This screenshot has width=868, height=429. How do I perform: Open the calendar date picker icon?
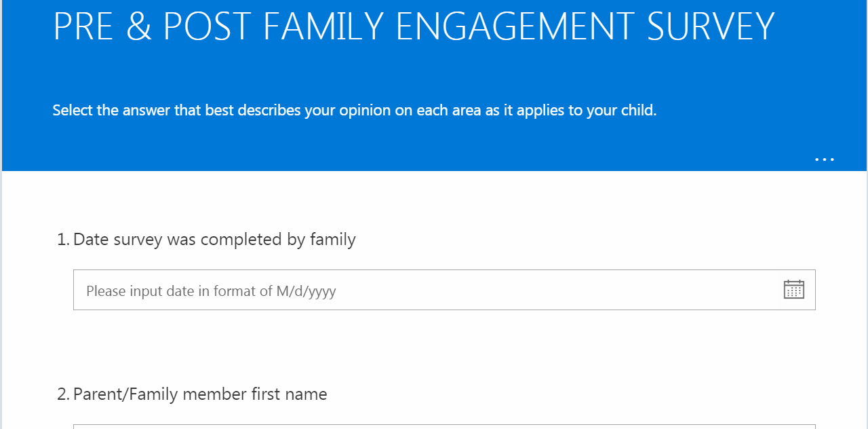click(793, 290)
